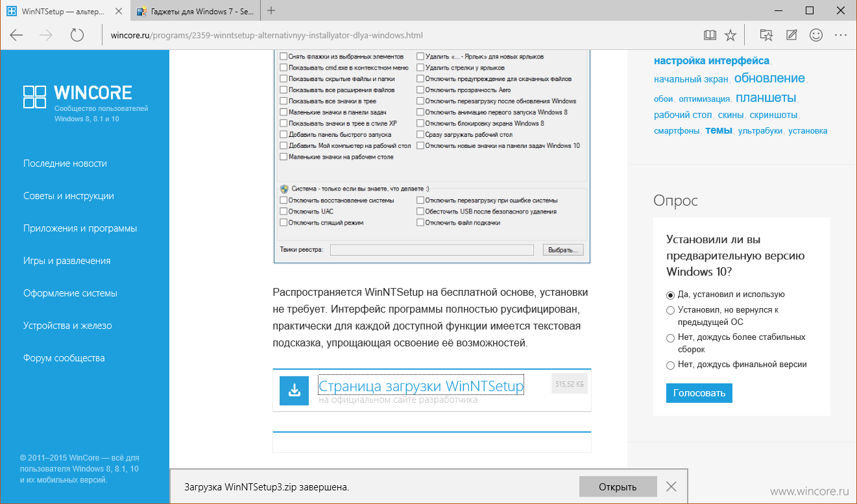Open Оформление системы section
This screenshot has width=857, height=504.
point(70,293)
